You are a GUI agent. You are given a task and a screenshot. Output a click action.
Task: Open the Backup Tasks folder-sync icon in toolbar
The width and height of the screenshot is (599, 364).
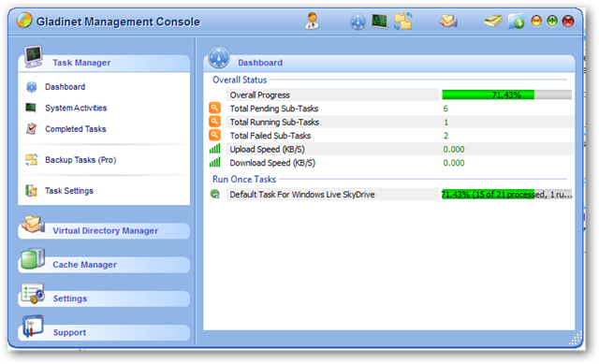[x=403, y=21]
